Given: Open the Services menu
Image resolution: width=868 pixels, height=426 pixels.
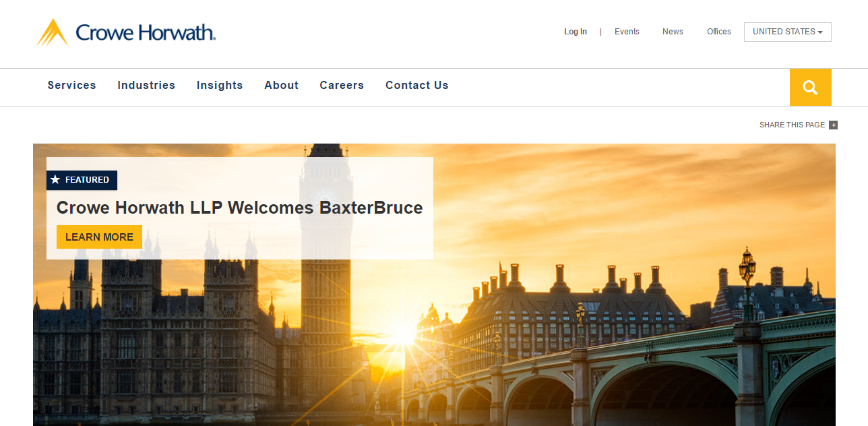Looking at the screenshot, I should coord(72,86).
